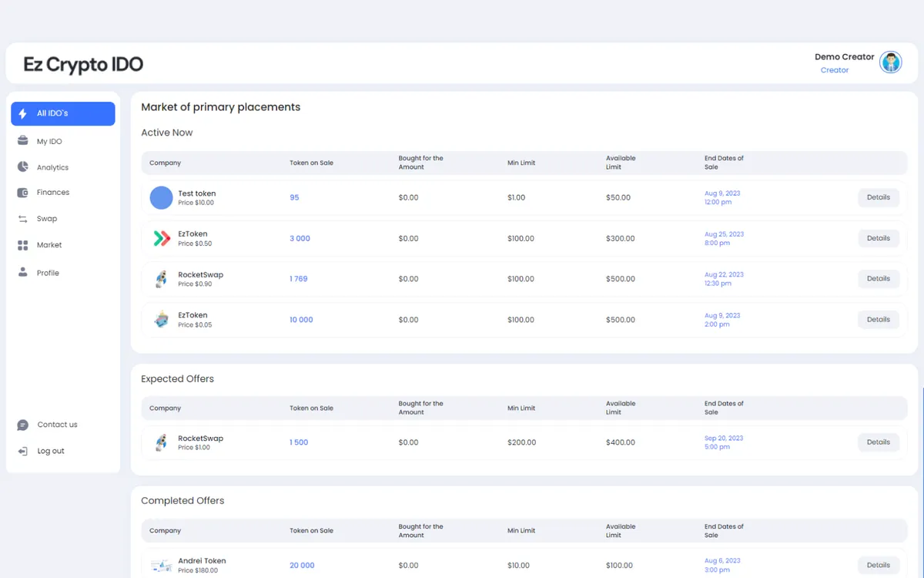Open Details for RocketSwap ending Aug 22

click(879, 279)
